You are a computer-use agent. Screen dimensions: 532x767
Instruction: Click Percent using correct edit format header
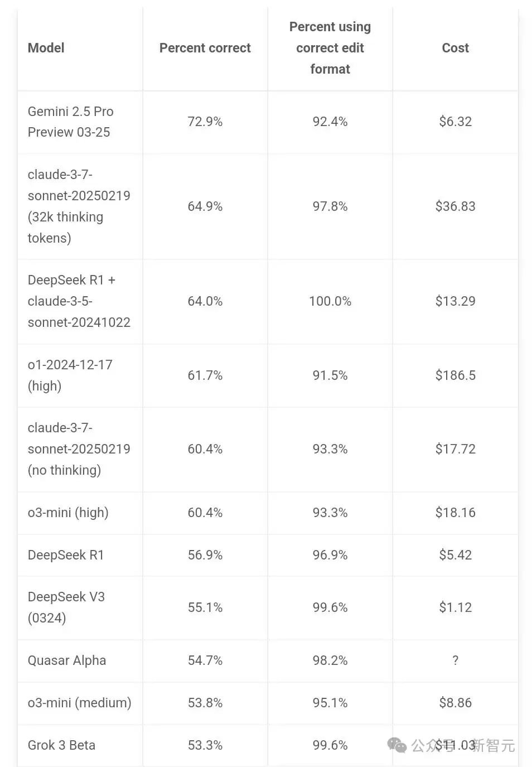tap(330, 48)
